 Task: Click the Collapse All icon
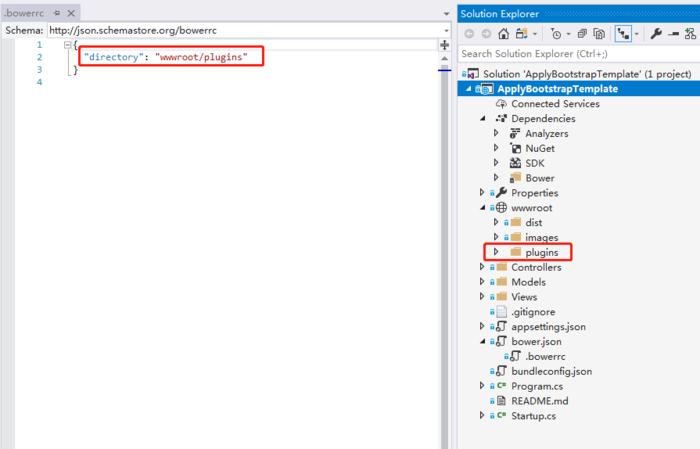[582, 34]
